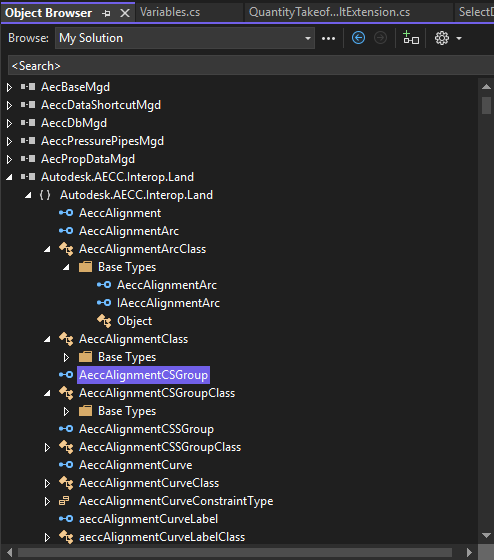Click the folder icon of Base Types under AeccAlignmentArcClass
Viewport: 494px width, 560px height.
pos(85,267)
